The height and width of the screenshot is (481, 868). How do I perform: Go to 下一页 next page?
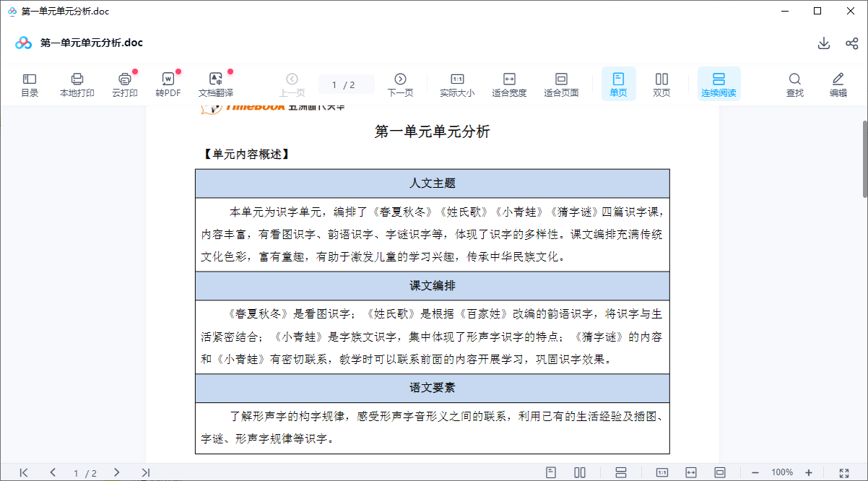(400, 84)
